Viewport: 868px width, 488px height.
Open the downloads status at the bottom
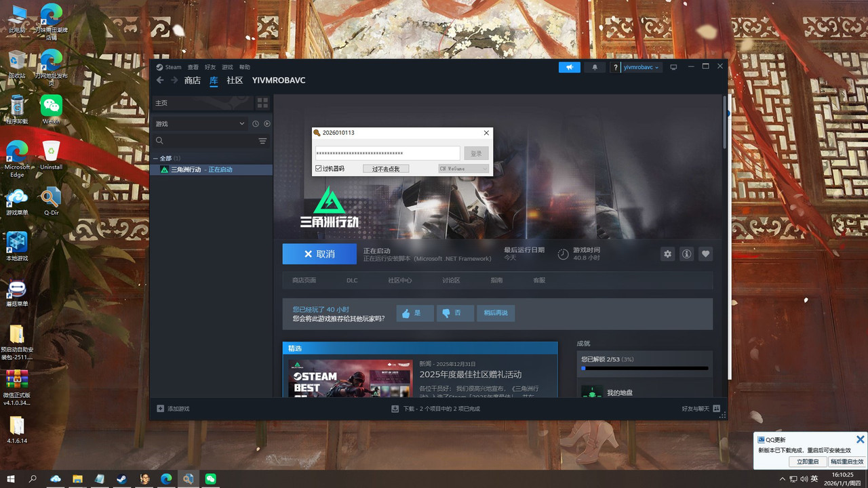click(x=435, y=409)
